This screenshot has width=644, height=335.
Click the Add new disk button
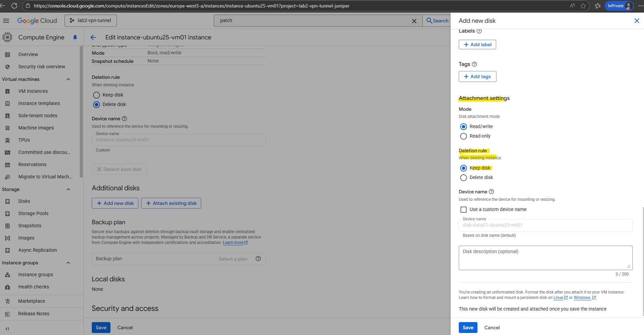(115, 203)
